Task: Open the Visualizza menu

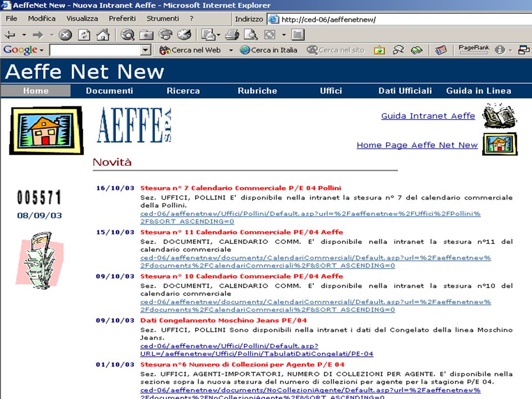Action: (x=82, y=19)
